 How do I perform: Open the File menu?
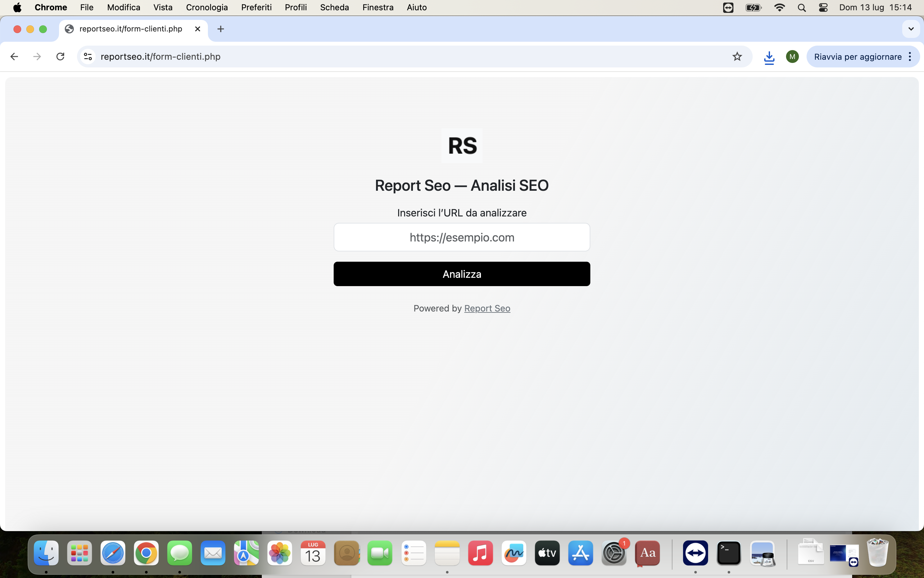point(87,7)
